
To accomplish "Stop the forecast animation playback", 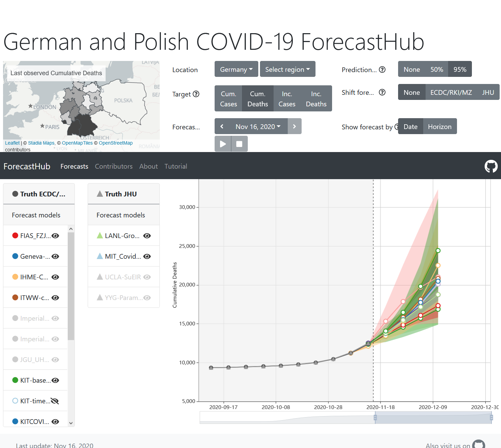I will (x=239, y=144).
